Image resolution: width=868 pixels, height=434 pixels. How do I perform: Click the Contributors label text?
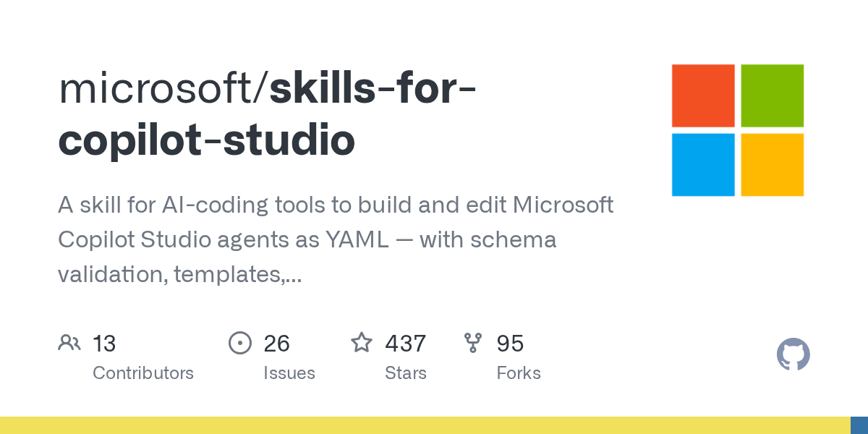coord(143,373)
